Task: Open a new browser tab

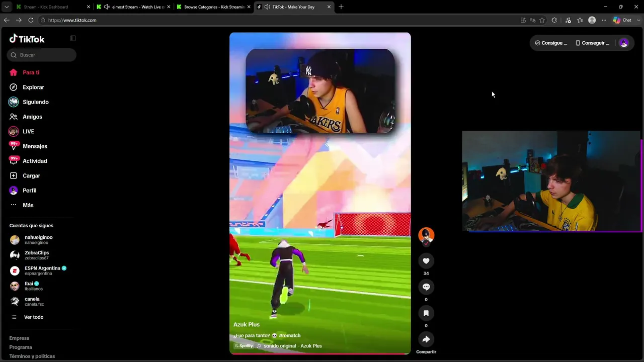Action: point(341,7)
